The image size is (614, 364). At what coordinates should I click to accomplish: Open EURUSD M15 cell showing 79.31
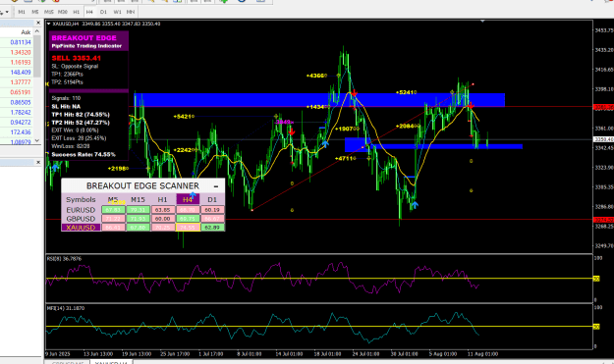click(x=138, y=210)
